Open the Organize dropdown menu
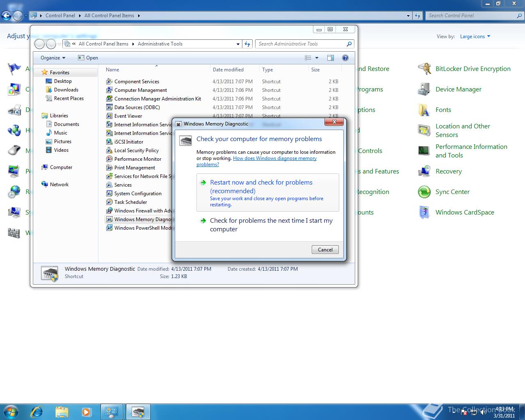Image resolution: width=525 pixels, height=420 pixels. pos(52,58)
